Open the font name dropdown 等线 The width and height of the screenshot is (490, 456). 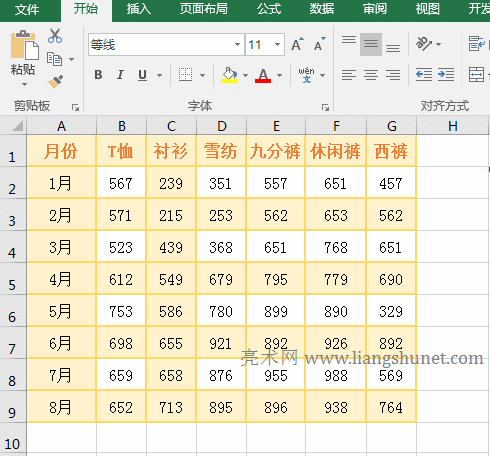pyautogui.click(x=237, y=44)
